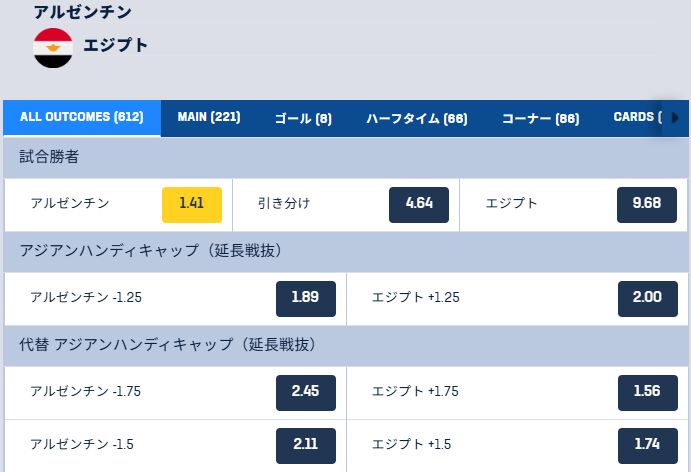Click the Egypt flag icon

point(53,48)
